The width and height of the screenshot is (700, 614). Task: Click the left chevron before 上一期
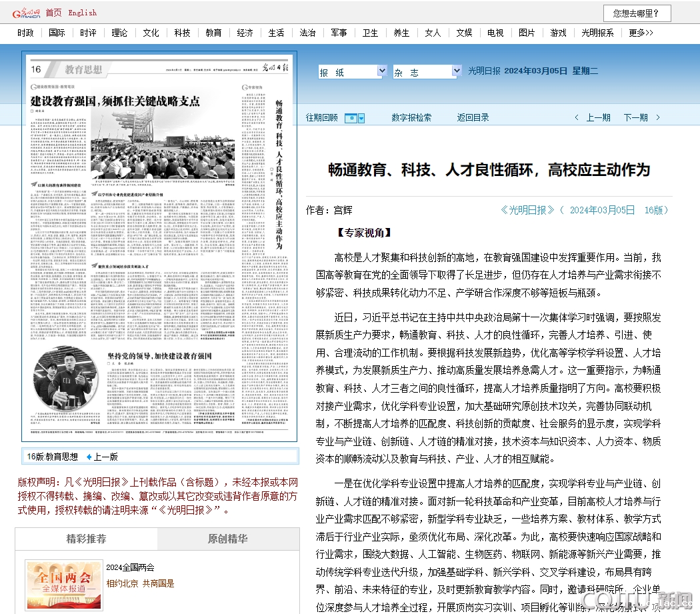pyautogui.click(x=577, y=118)
